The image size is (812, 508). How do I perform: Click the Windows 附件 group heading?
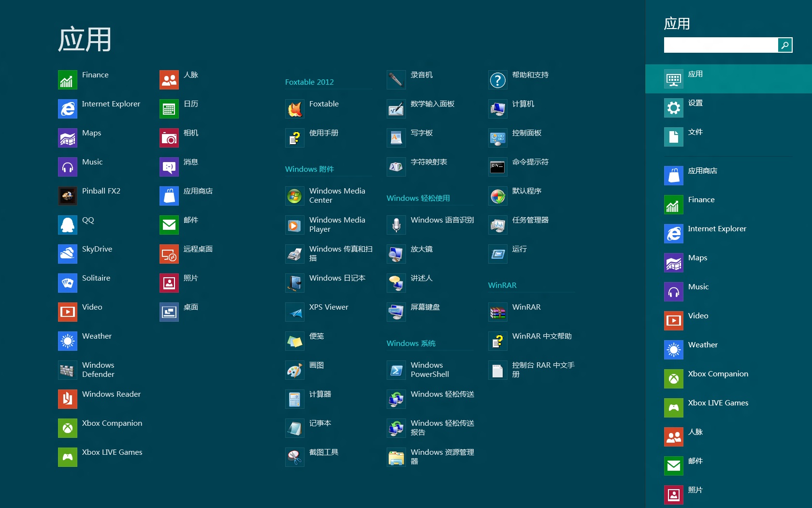(x=309, y=169)
